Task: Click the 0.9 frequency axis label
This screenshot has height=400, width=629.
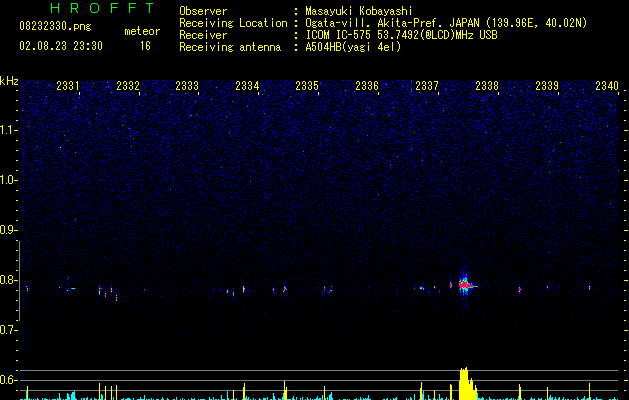Action: click(8, 230)
